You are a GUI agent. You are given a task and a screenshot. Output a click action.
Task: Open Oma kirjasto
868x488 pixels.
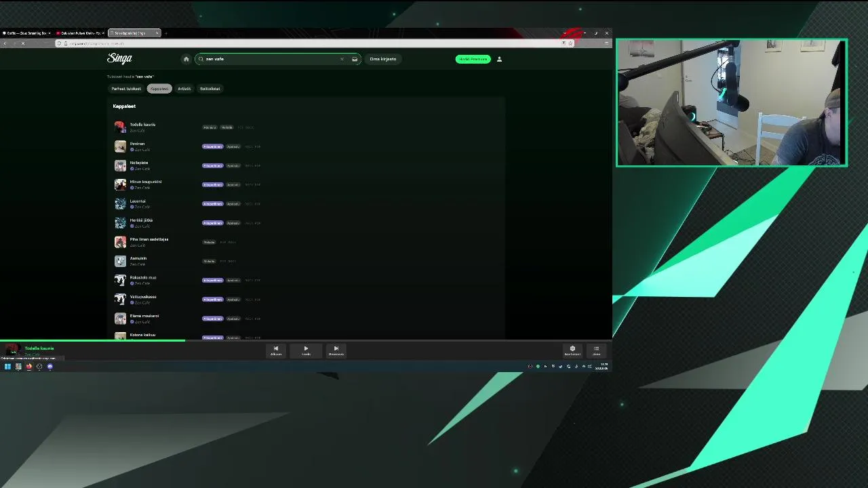(383, 59)
